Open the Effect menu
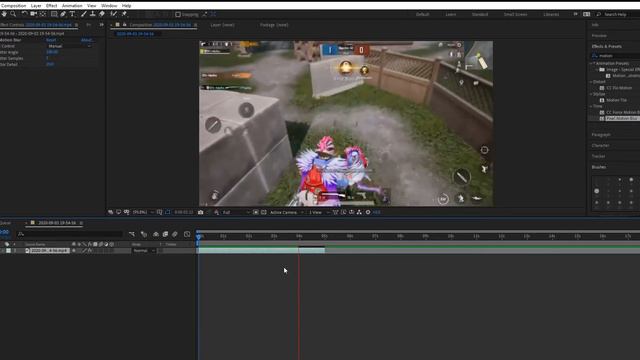 click(x=51, y=6)
